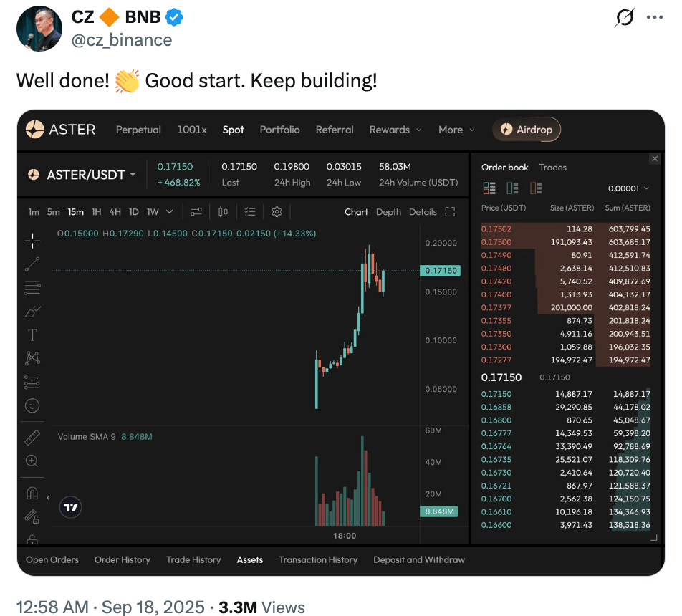682x616 pixels.
Task: Toggle magnet snap mode
Action: tap(32, 491)
